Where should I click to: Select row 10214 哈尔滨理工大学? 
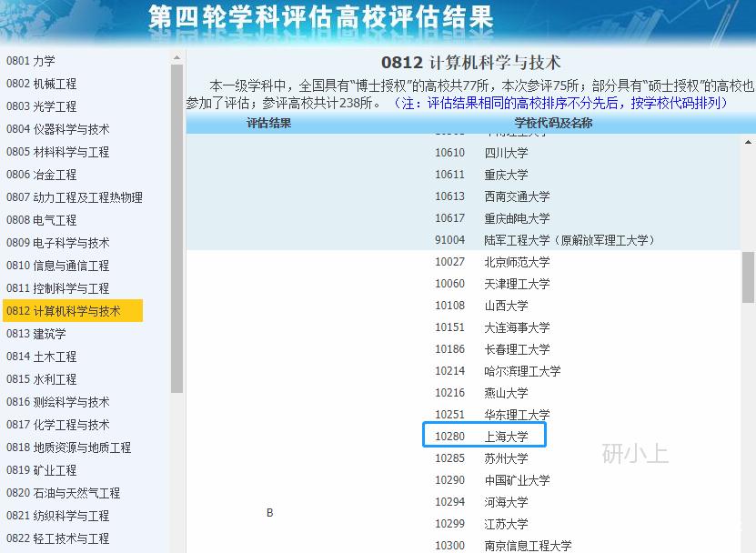pos(498,371)
